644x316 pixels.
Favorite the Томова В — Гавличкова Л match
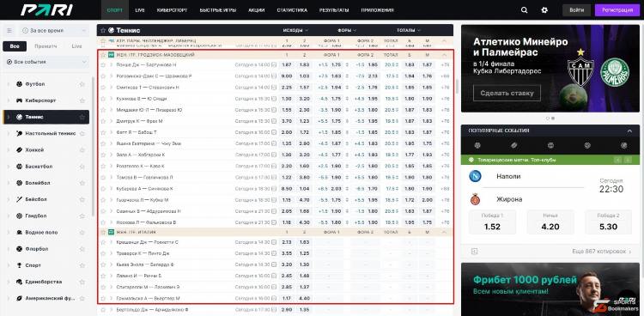(x=103, y=177)
